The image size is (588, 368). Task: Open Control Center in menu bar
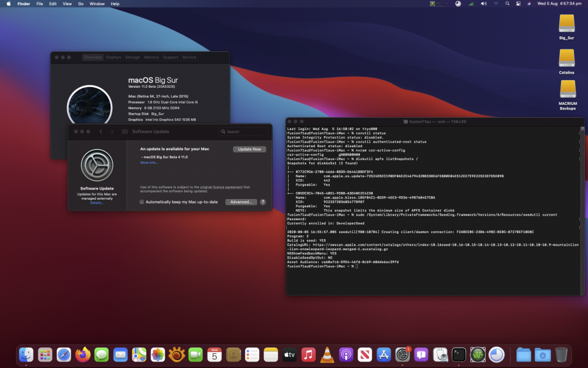point(518,4)
